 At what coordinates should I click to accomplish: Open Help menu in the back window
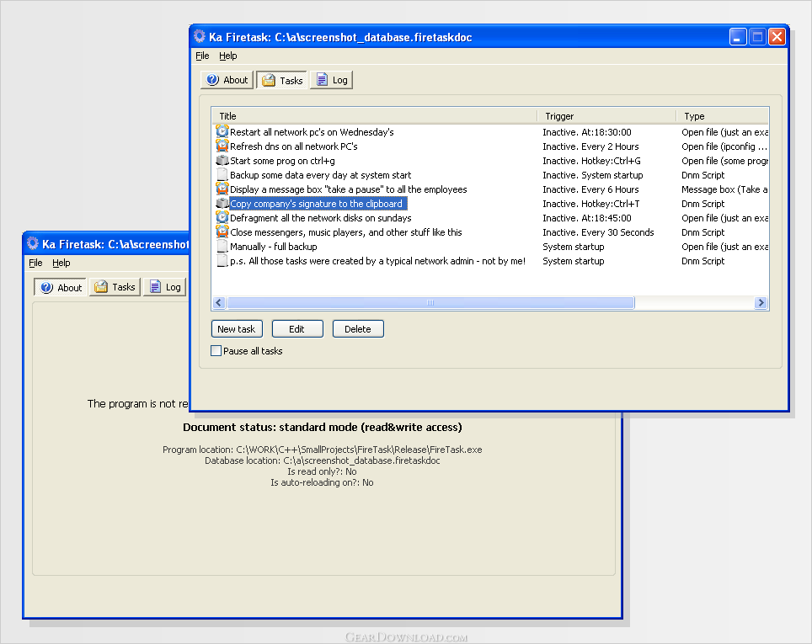pos(61,263)
